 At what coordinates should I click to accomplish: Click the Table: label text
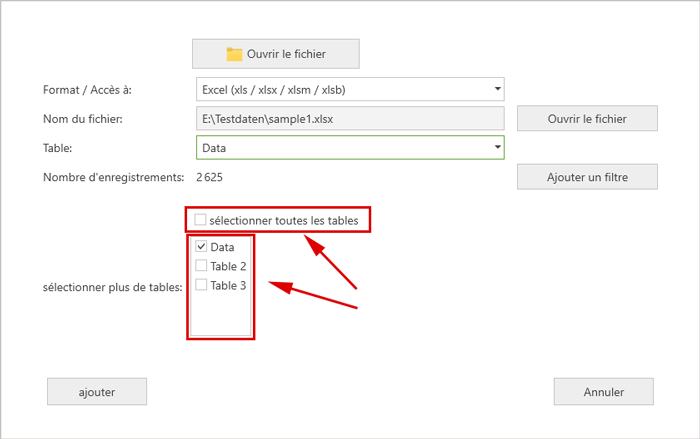click(x=58, y=148)
